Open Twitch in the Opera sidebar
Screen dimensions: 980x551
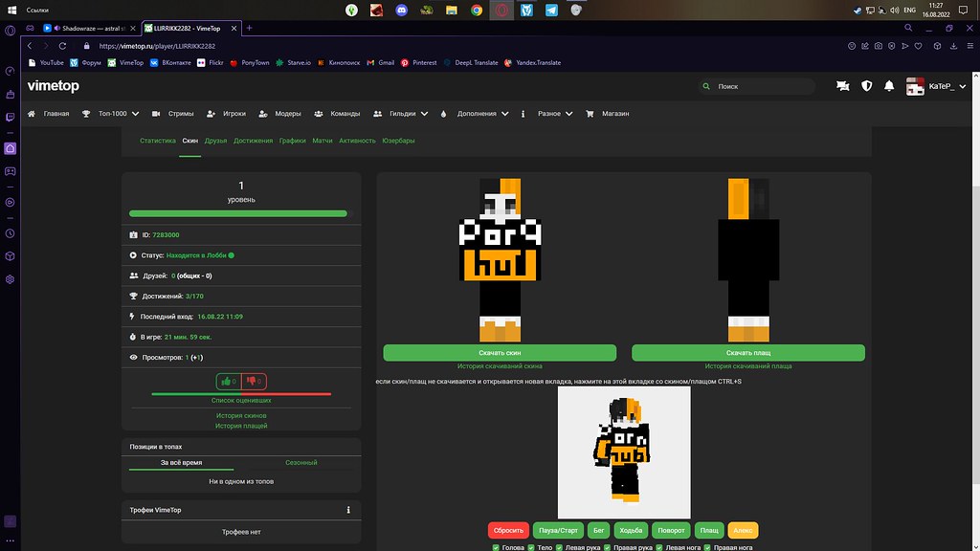point(10,117)
